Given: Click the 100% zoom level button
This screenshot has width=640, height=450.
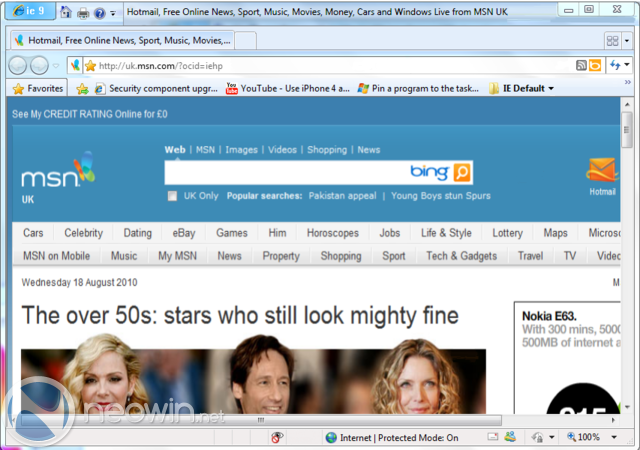Looking at the screenshot, I should tap(584, 437).
